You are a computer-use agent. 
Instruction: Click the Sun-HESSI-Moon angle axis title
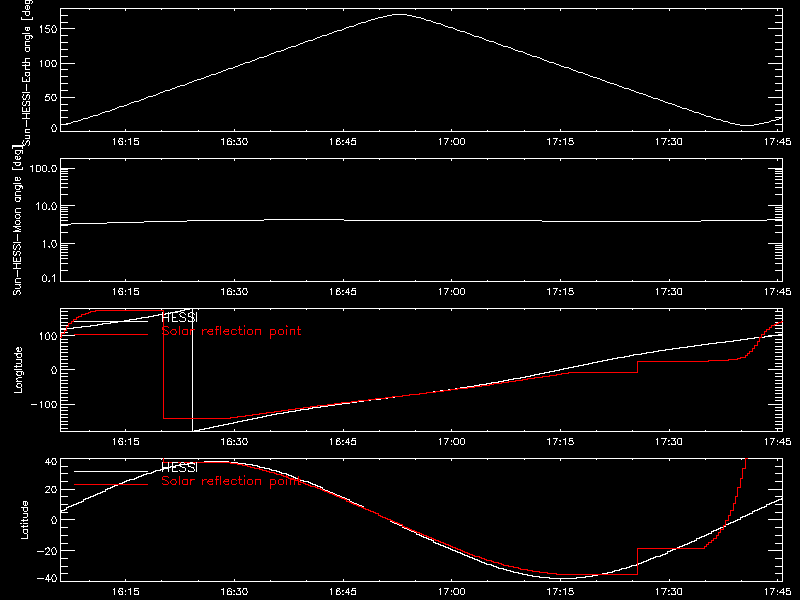pos(17,220)
